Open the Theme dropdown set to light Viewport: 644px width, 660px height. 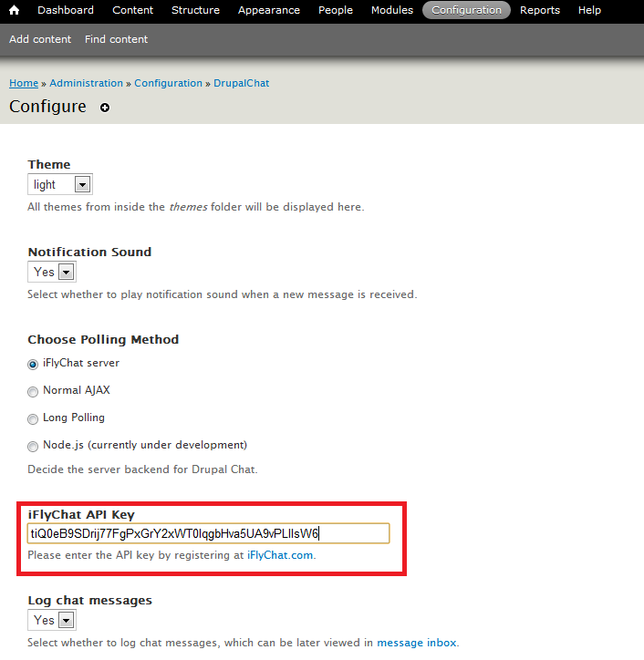[x=60, y=184]
